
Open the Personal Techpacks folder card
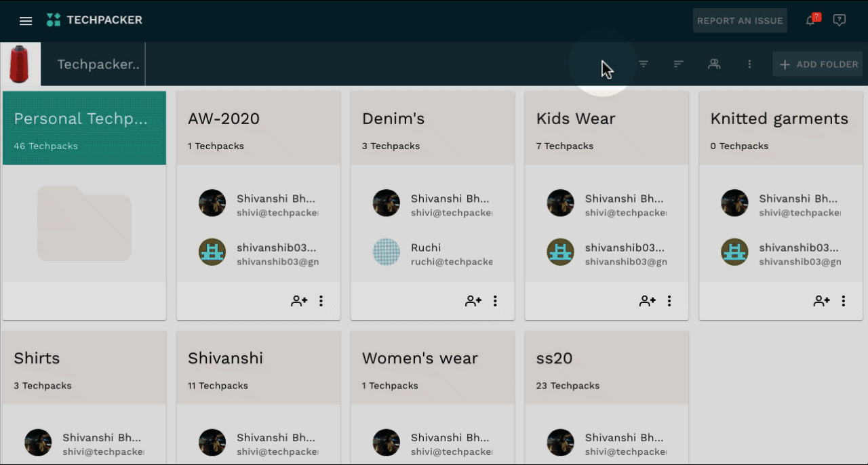[x=84, y=127]
